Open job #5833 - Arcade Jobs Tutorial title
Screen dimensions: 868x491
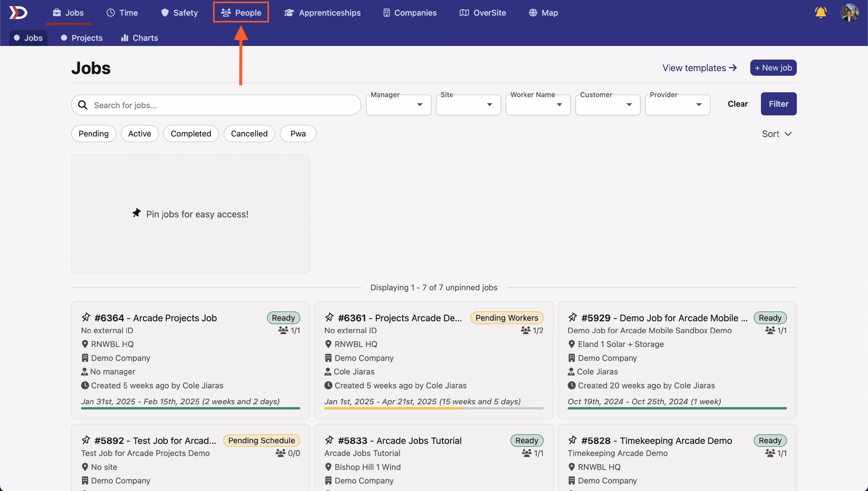pos(399,440)
